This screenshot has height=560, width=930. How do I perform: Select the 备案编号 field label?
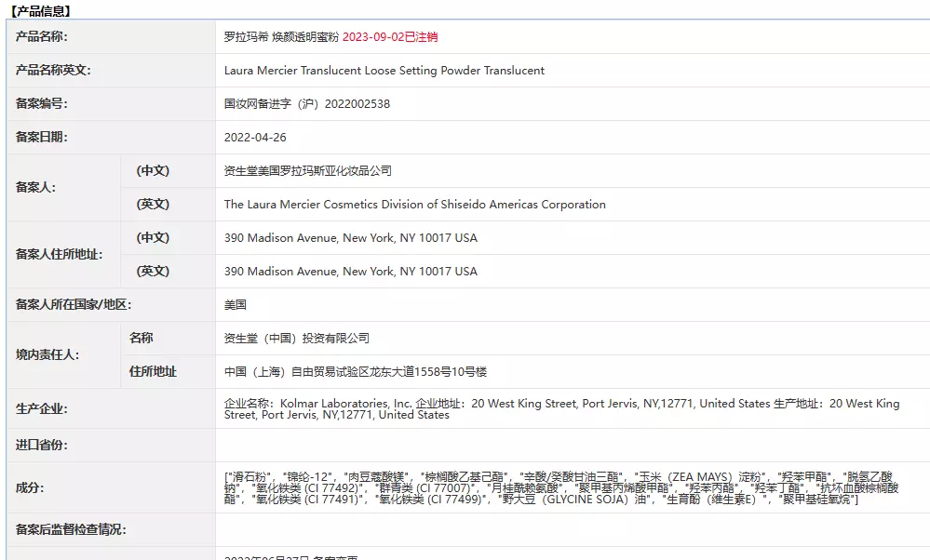point(42,103)
